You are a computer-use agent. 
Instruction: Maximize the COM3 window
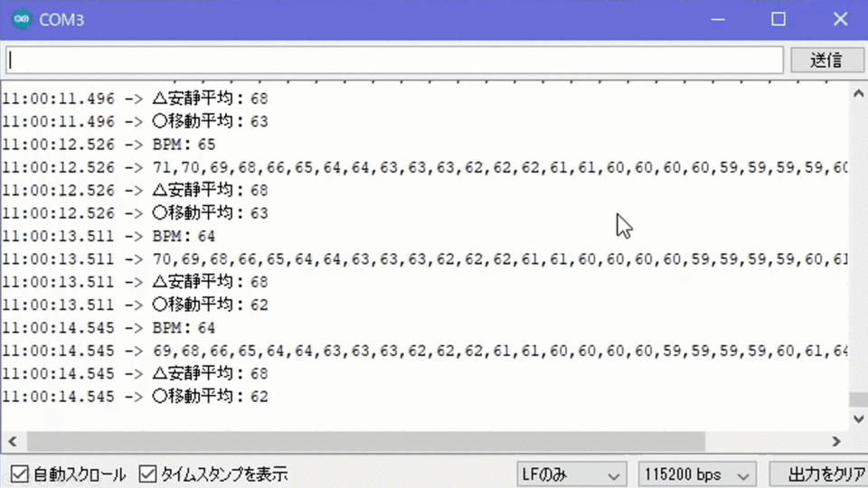click(778, 19)
